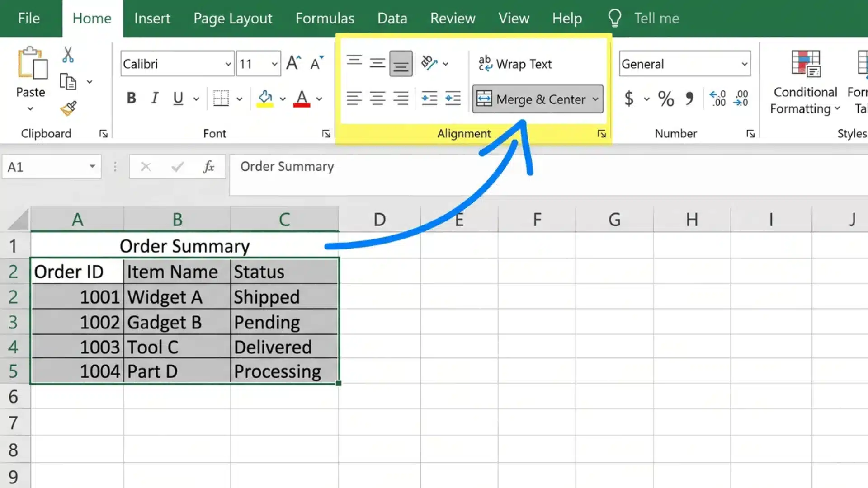Click the Select All corner triangle
868x488 pixels.
coord(18,219)
